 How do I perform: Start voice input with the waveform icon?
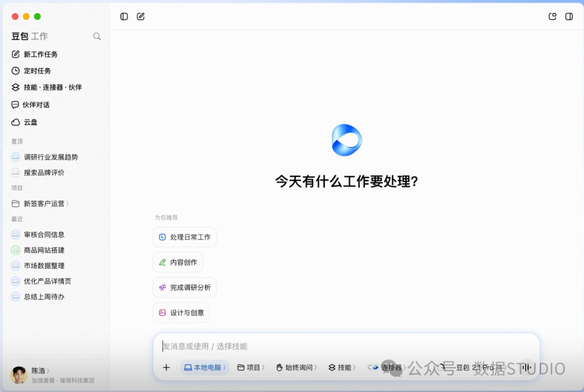526,368
